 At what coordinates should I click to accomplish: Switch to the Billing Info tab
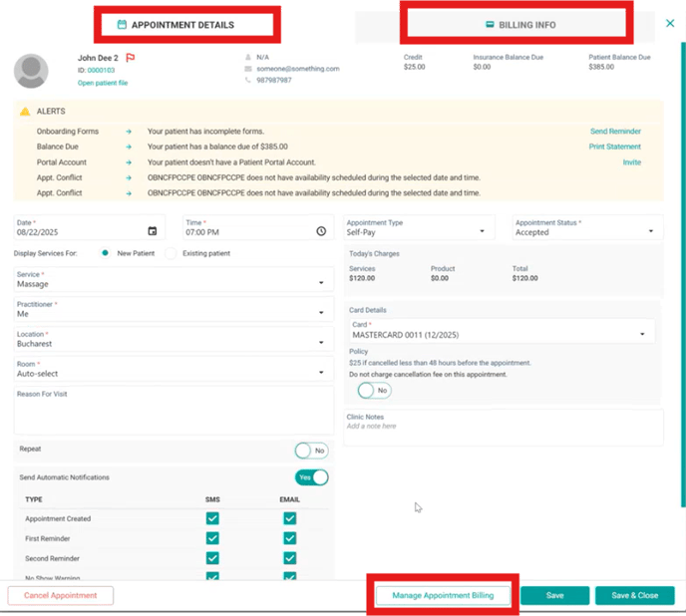pyautogui.click(x=518, y=25)
